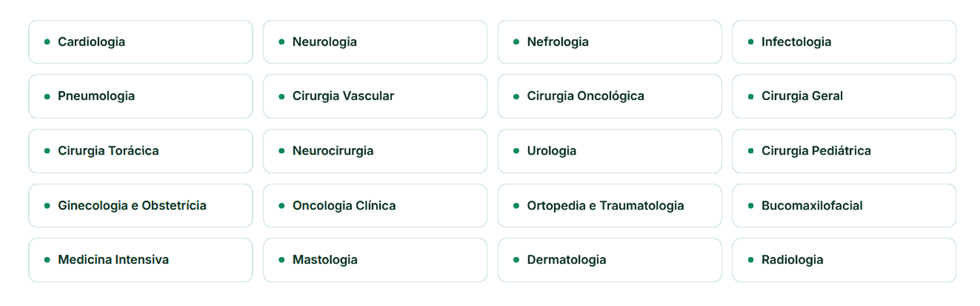Open Cirurgia Vascular card
This screenshot has height=306, width=980.
coord(375,96)
